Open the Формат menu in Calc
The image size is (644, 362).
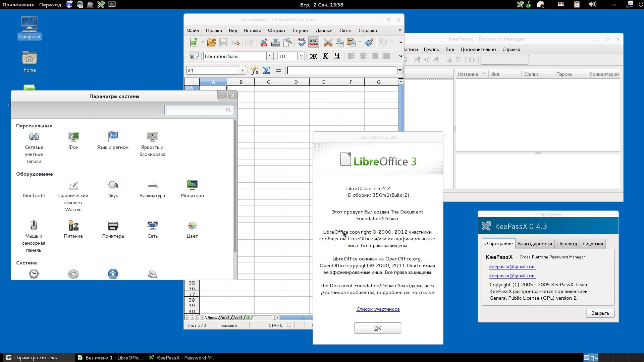277,31
